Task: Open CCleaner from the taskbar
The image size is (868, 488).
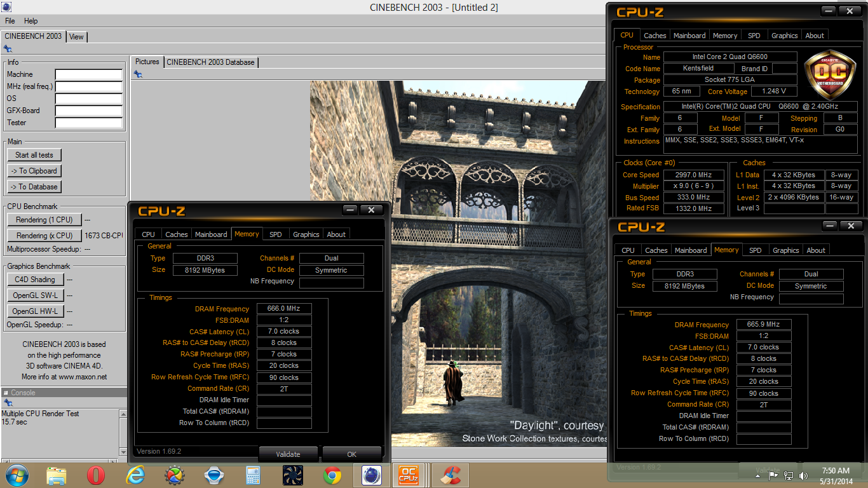Action: (451, 475)
